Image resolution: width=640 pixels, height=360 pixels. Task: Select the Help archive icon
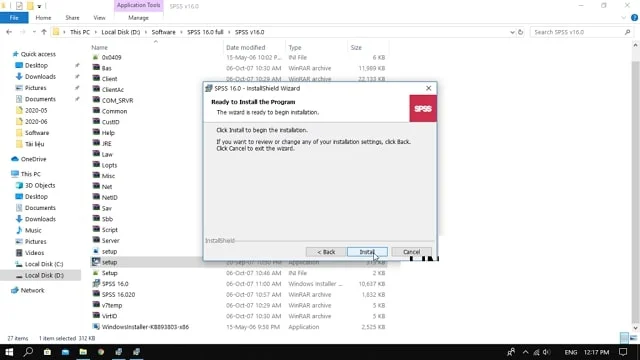click(x=96, y=132)
